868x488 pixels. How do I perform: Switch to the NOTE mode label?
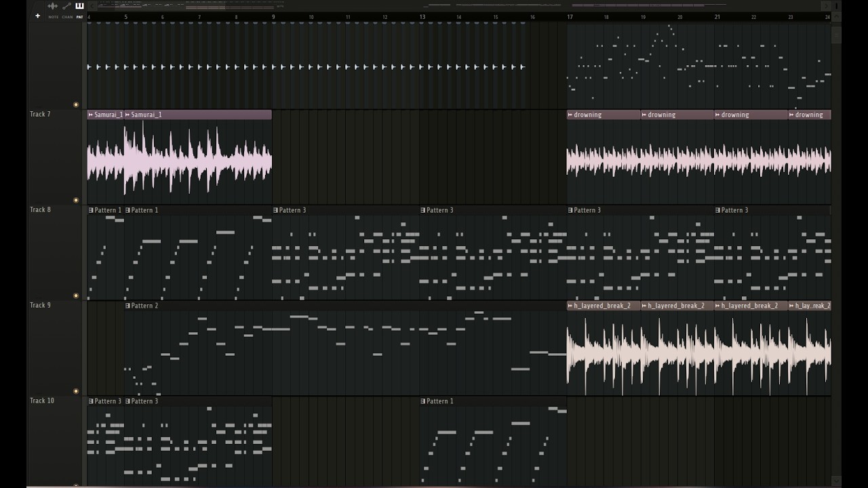click(54, 17)
